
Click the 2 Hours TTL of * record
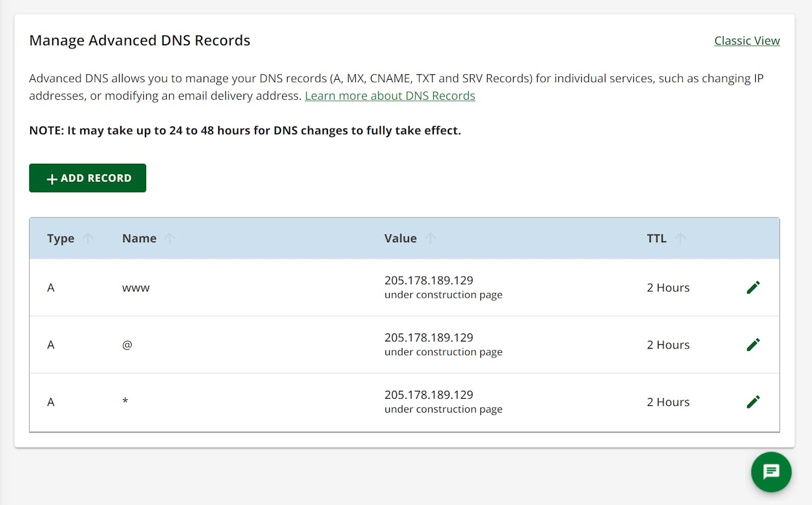(668, 402)
